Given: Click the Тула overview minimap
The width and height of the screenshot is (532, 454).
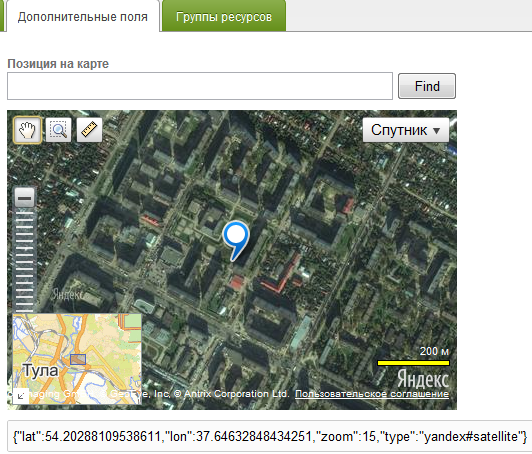Looking at the screenshot, I should click(x=77, y=359).
